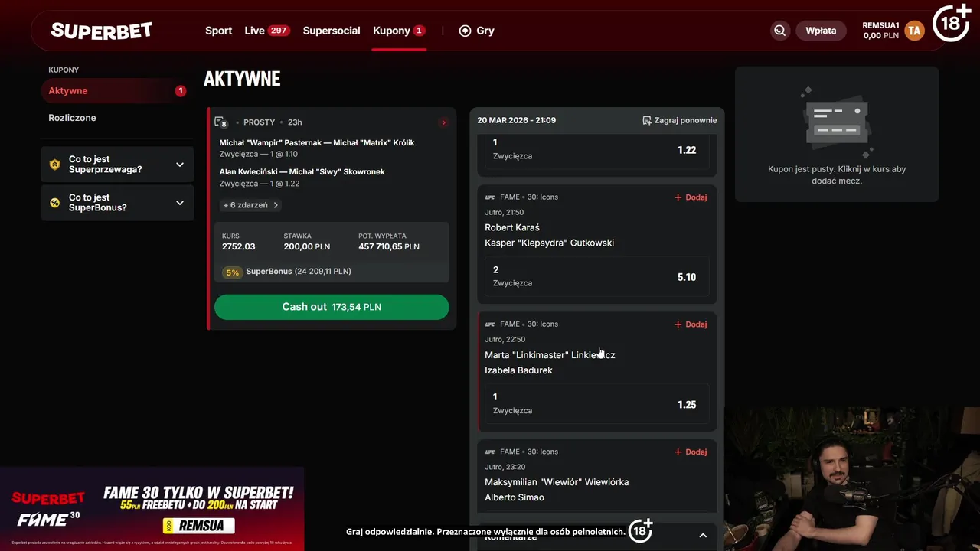Click the Izabela Badurek name
The height and width of the screenshot is (551, 980).
click(518, 370)
